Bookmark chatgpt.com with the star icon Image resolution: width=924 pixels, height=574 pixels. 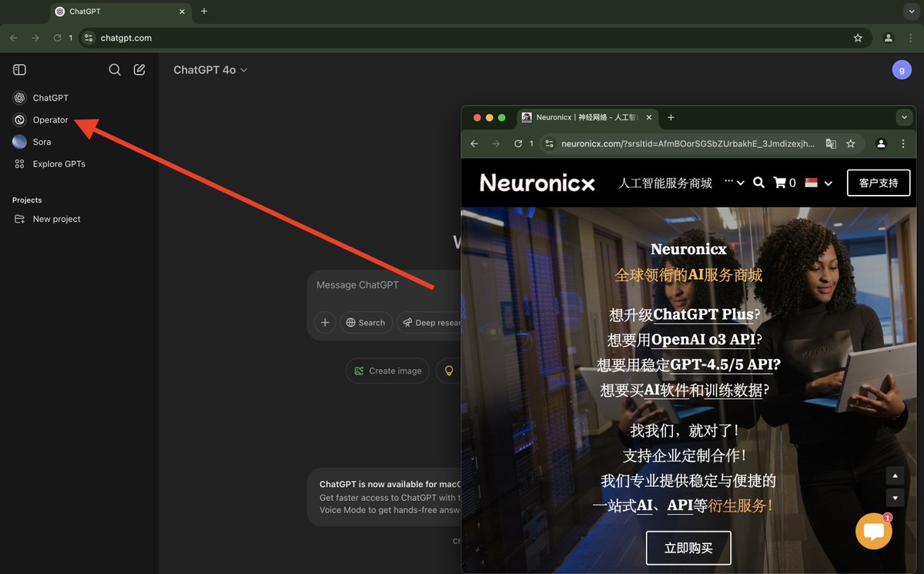(x=858, y=38)
